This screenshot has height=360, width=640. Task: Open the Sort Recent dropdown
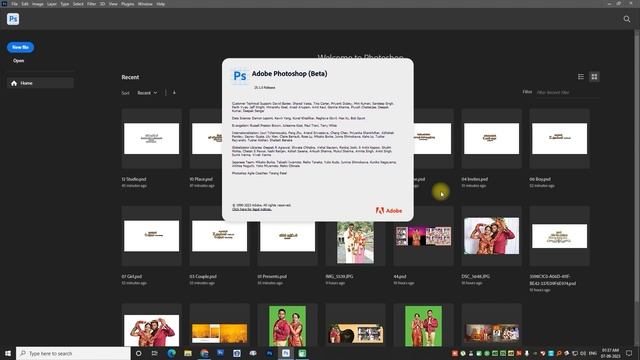[x=147, y=93]
